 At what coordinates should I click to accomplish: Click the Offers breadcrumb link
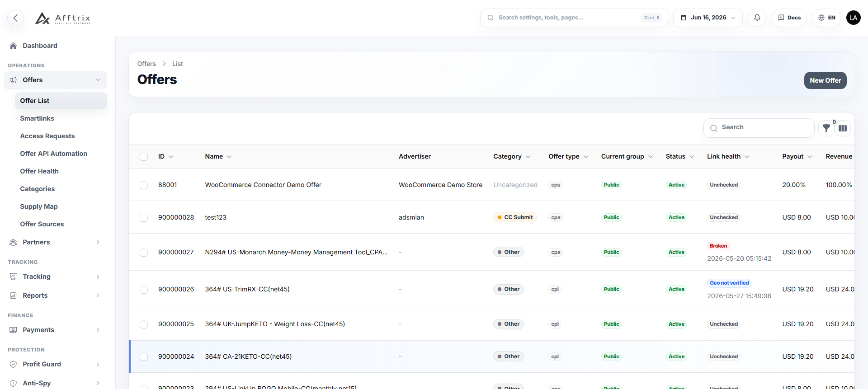point(146,64)
